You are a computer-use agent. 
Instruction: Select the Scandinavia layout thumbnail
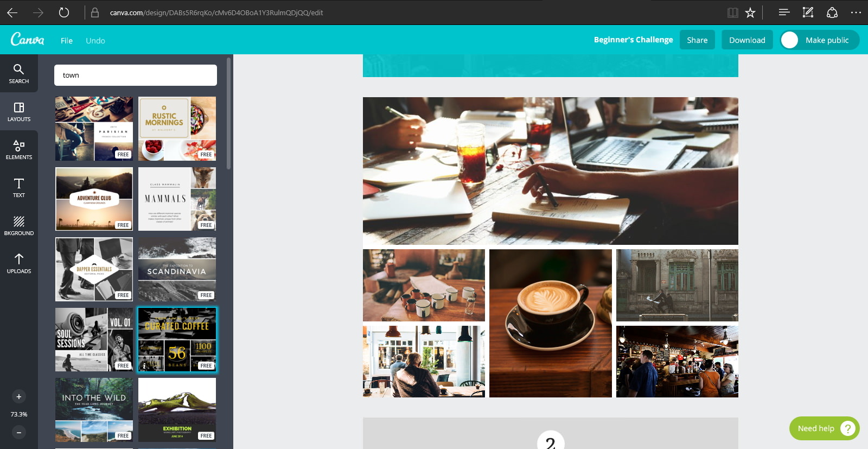(x=177, y=269)
